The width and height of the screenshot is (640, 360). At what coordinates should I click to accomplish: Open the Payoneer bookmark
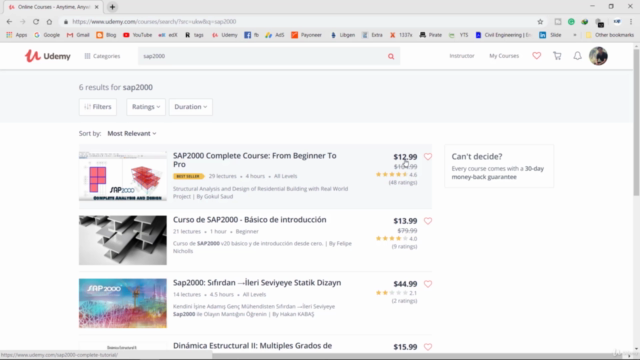[307, 35]
